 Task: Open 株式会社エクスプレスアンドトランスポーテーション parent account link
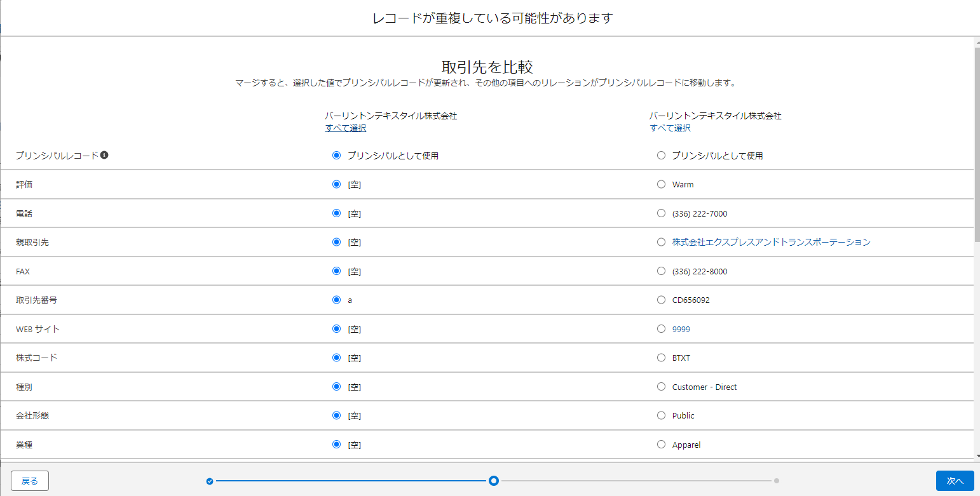[771, 242]
